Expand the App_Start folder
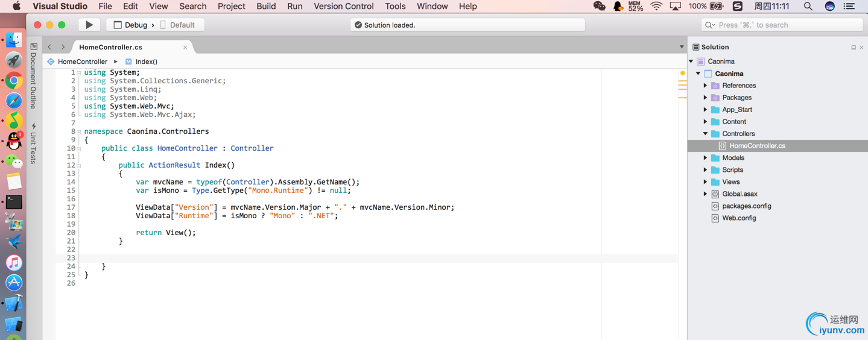Viewport: 868px width, 340px height. click(x=705, y=110)
